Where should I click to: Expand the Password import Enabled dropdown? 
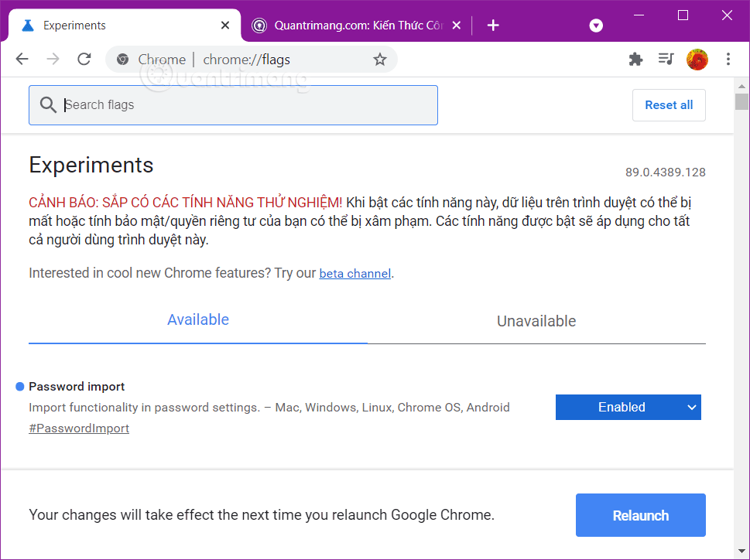coord(628,407)
